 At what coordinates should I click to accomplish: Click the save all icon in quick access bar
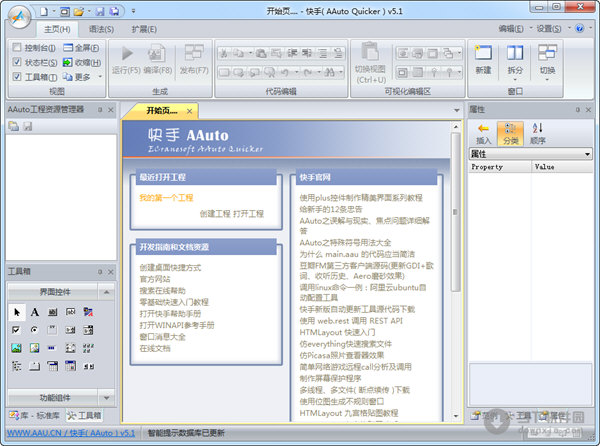click(114, 12)
